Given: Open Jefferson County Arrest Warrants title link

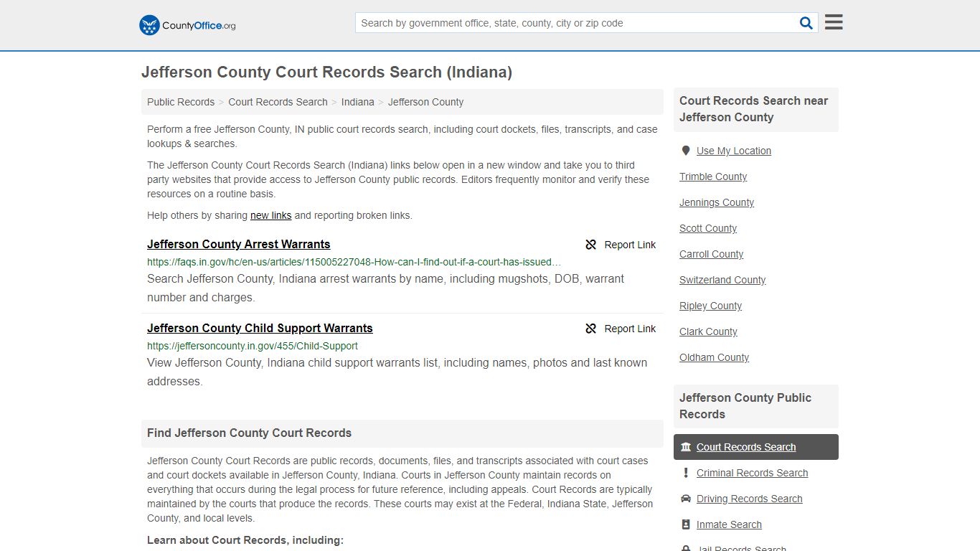Looking at the screenshot, I should [239, 244].
